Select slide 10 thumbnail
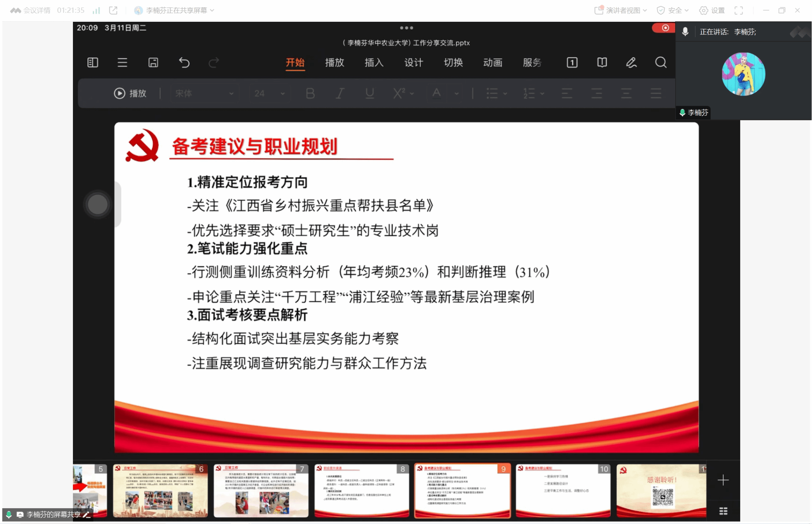812x524 pixels. pyautogui.click(x=563, y=490)
